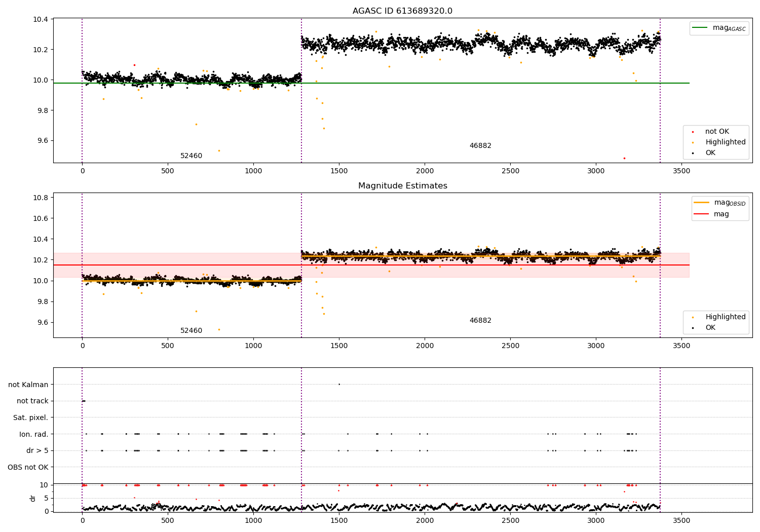Screen dimensions: 760x532
Task: Click 'Highlighted' legend entry in Magnitude Estimates plot
Action: click(x=726, y=317)
